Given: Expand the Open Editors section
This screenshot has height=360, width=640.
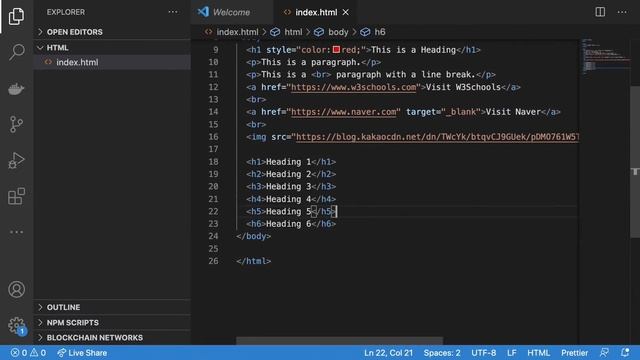Looking at the screenshot, I should click(x=112, y=32).
